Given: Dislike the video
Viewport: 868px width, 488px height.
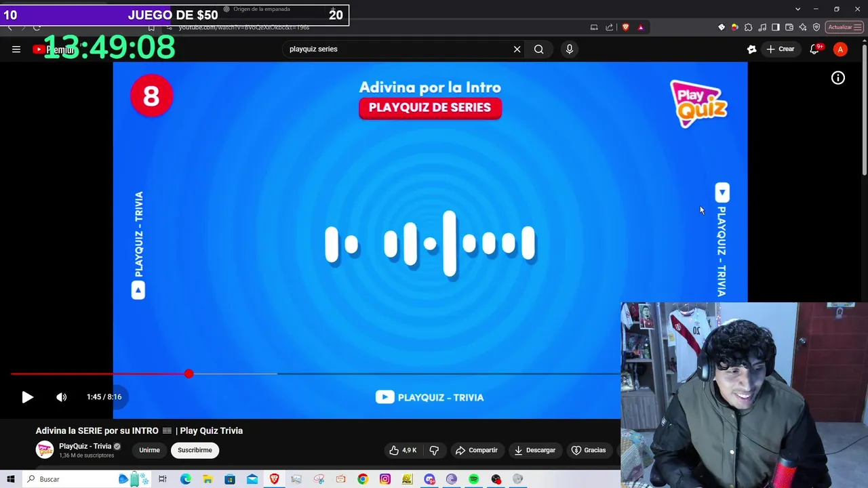Looking at the screenshot, I should (434, 450).
